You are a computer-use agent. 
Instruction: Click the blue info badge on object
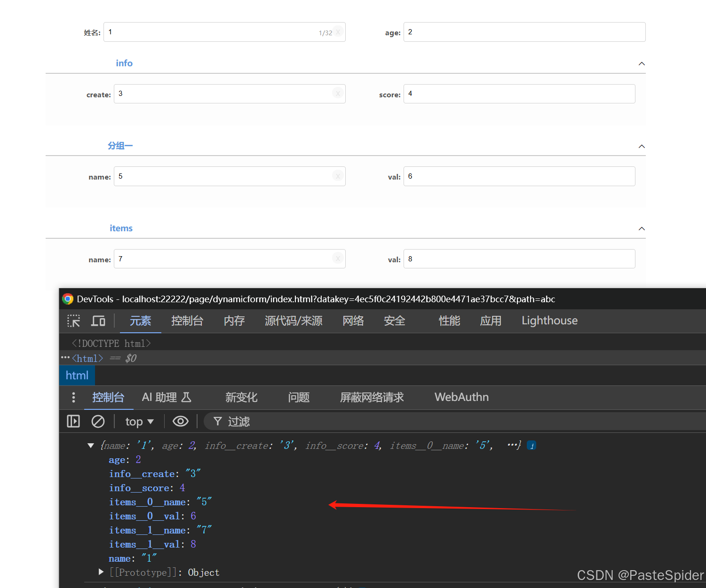(531, 446)
